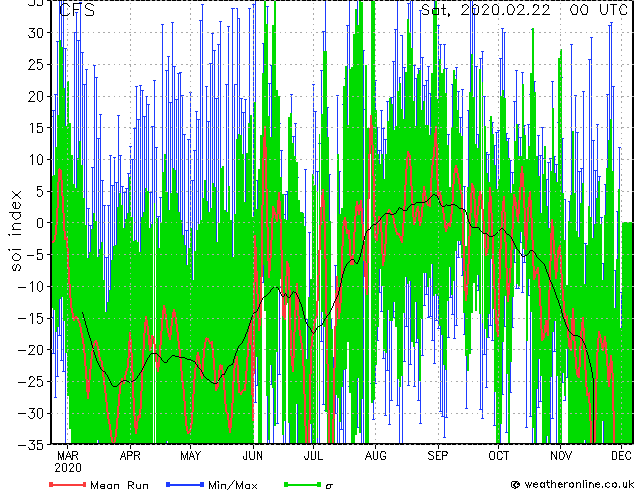Click the red Mean Run legend line
The height and width of the screenshot is (490, 634).
point(68,484)
